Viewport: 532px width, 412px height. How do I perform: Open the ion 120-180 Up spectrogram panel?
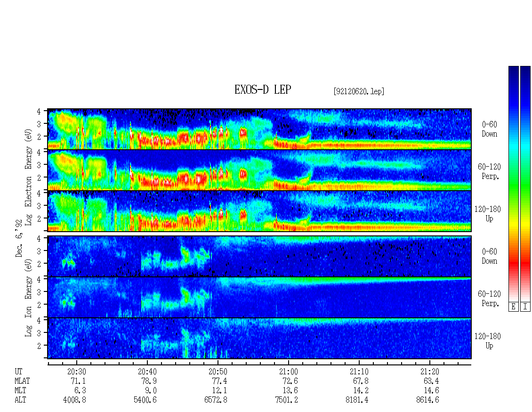coord(259,339)
